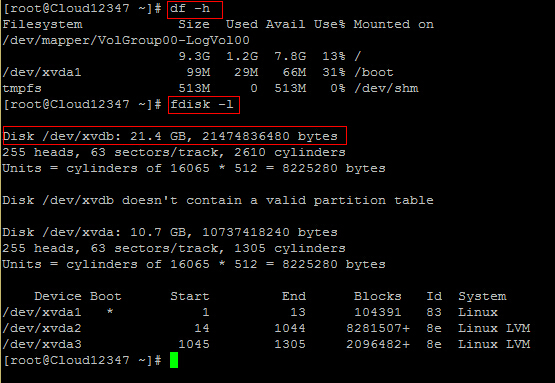Click the '8281507+' blocks value
The image size is (555, 383).
tap(378, 328)
